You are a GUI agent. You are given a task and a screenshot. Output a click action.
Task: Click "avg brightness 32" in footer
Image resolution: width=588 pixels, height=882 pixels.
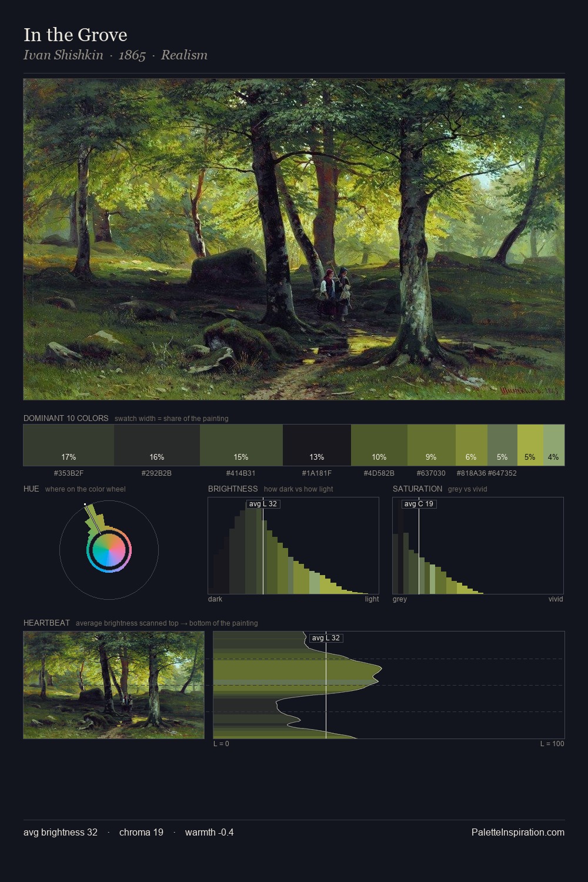point(61,833)
